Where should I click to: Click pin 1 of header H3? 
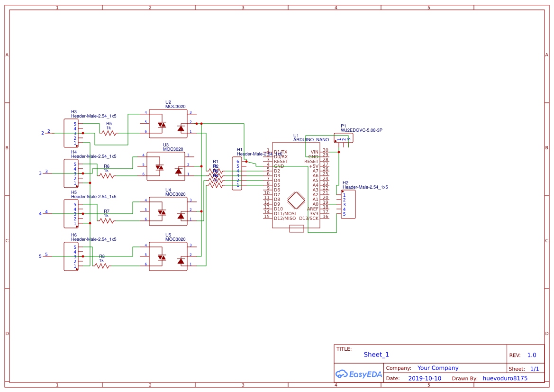[75, 143]
